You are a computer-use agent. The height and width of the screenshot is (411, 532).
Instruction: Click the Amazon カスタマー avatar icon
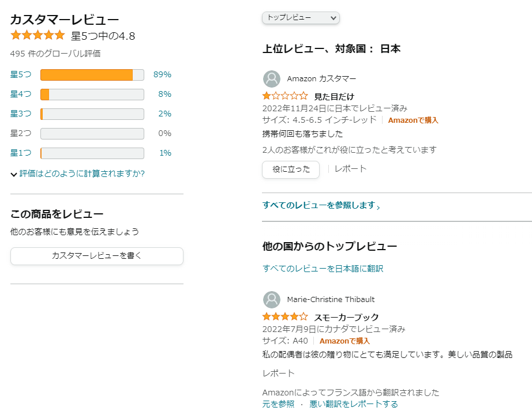point(272,79)
